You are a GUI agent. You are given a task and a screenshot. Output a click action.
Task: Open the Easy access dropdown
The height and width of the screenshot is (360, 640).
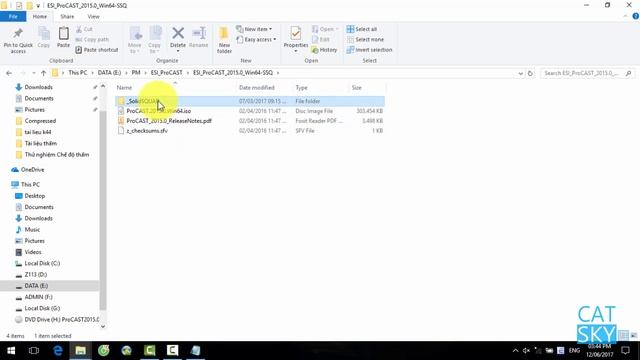pyautogui.click(x=256, y=40)
